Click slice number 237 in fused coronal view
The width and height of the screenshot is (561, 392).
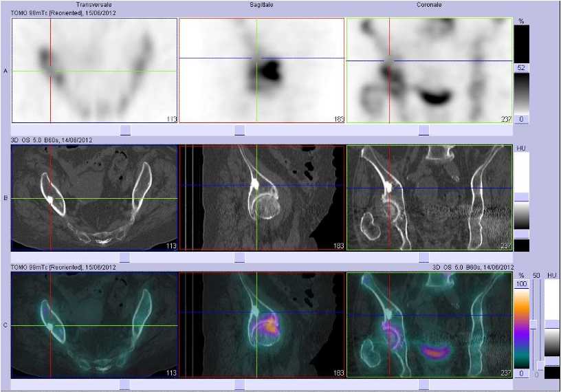click(x=506, y=373)
